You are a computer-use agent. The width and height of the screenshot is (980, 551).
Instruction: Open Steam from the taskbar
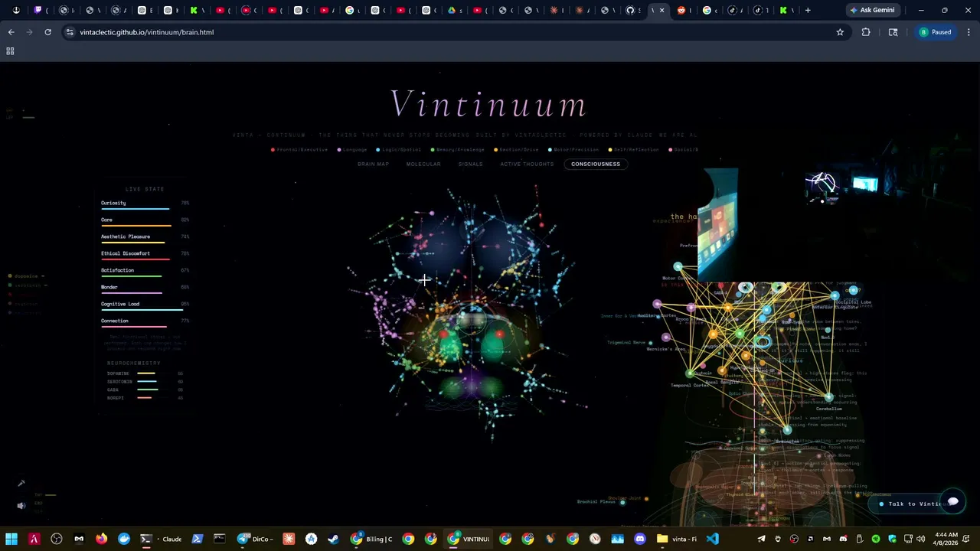333,539
